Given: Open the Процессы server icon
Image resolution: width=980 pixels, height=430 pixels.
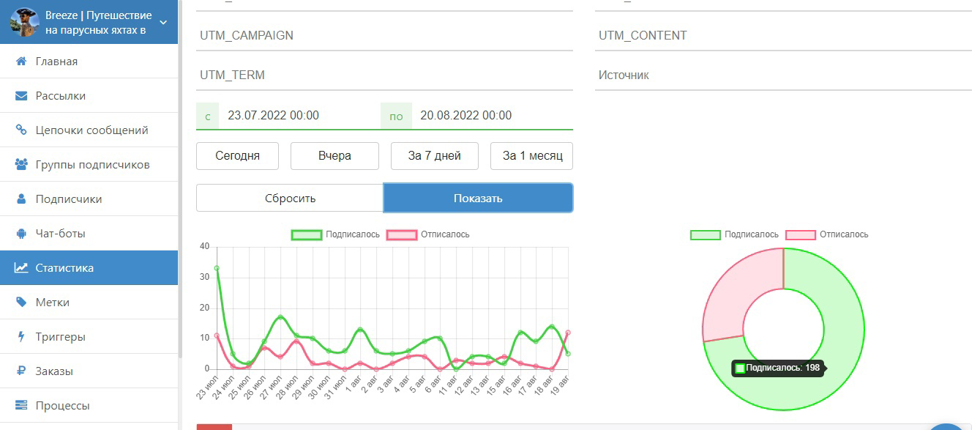Looking at the screenshot, I should (x=21, y=406).
